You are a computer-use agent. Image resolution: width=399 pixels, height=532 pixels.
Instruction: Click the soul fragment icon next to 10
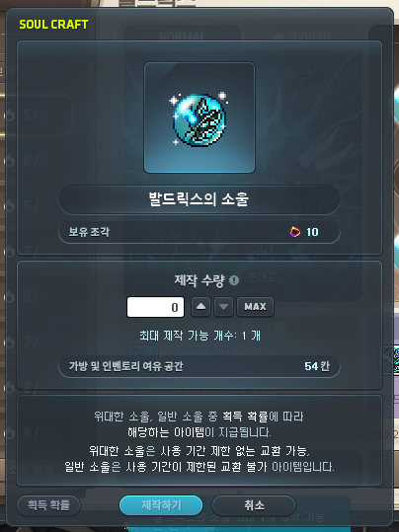pos(295,232)
